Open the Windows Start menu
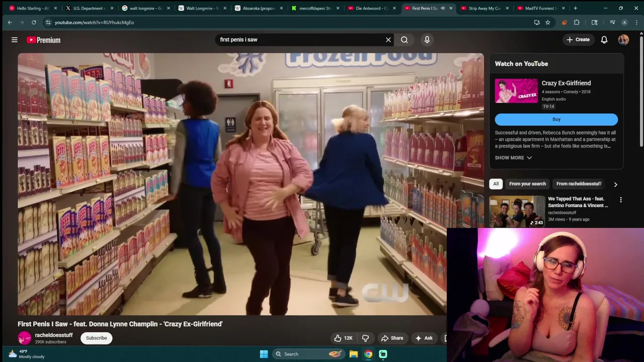 [x=264, y=354]
